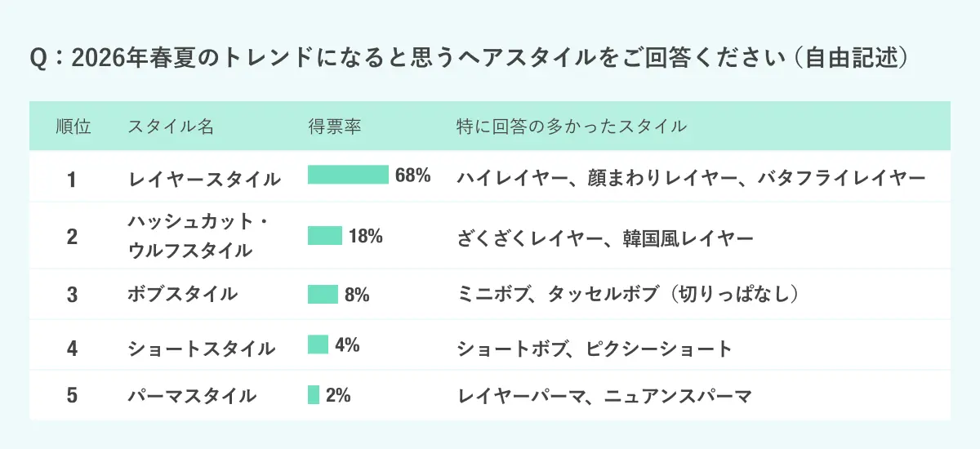Viewport: 980px width, 449px height.
Task: Click the 特に回答の多かったスタイル header
Action: (571, 127)
